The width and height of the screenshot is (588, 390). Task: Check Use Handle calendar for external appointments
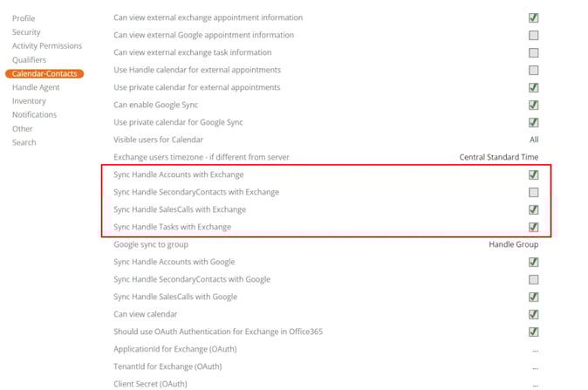[533, 70]
